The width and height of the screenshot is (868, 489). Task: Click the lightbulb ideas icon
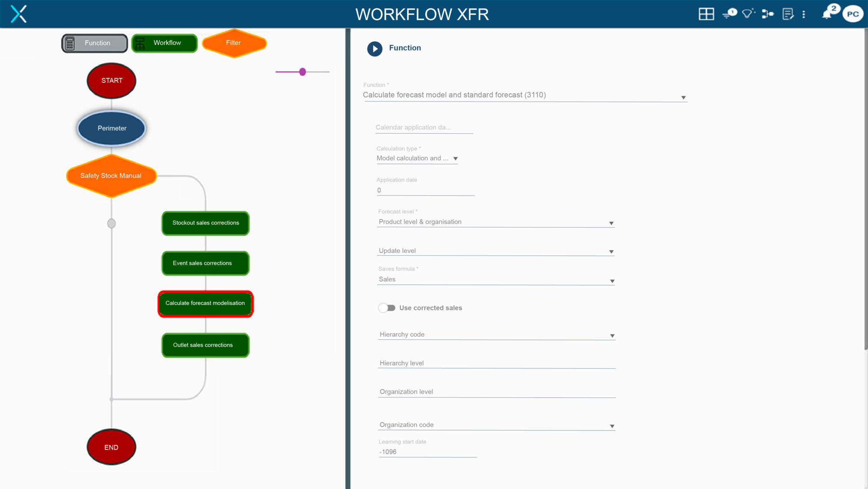pos(747,14)
